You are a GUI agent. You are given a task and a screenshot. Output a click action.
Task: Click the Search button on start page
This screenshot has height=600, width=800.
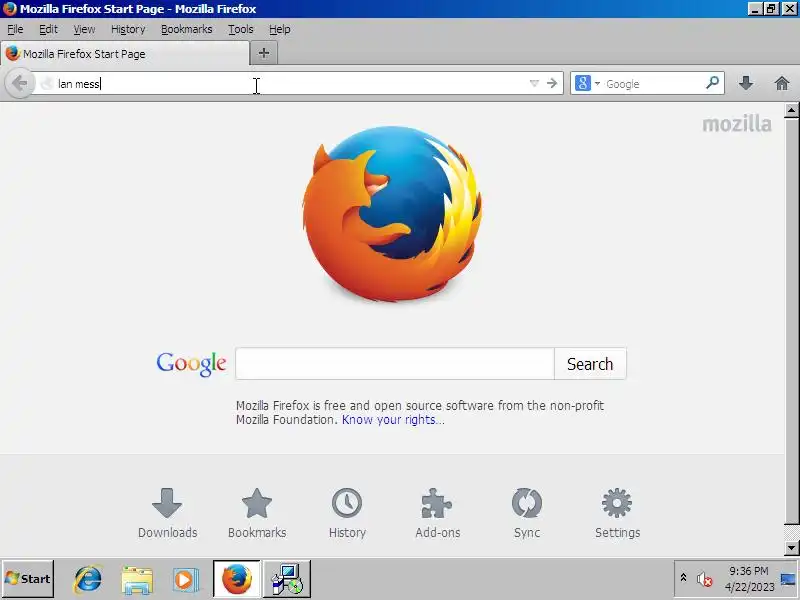[x=590, y=364]
